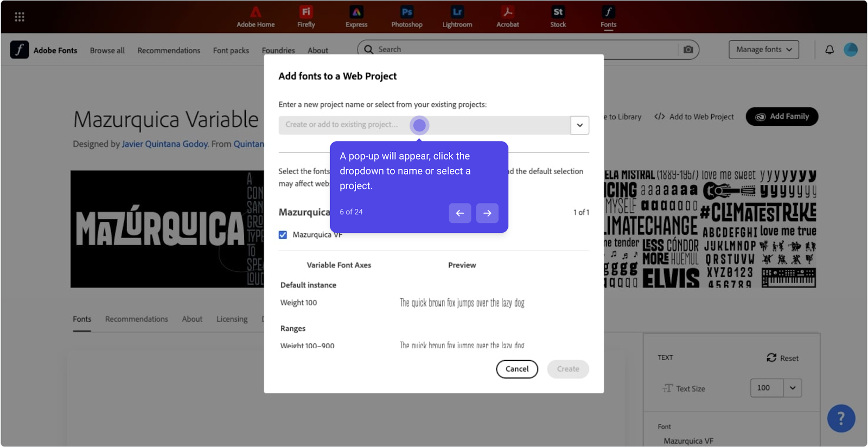Screen dimensions: 868x447
Task: Click the Javier Quintana Godoy designer link
Action: 164,144
